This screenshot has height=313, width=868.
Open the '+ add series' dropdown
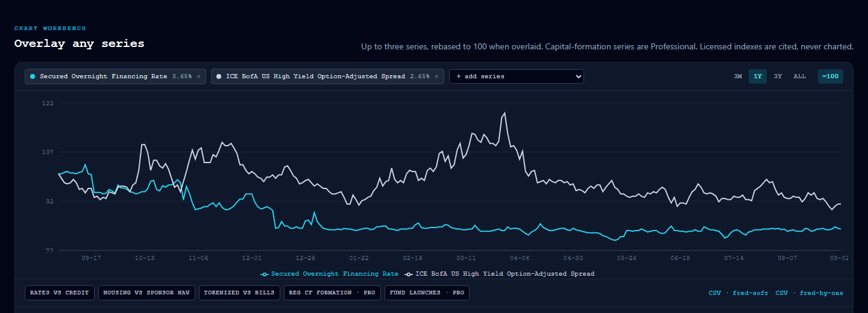click(517, 76)
